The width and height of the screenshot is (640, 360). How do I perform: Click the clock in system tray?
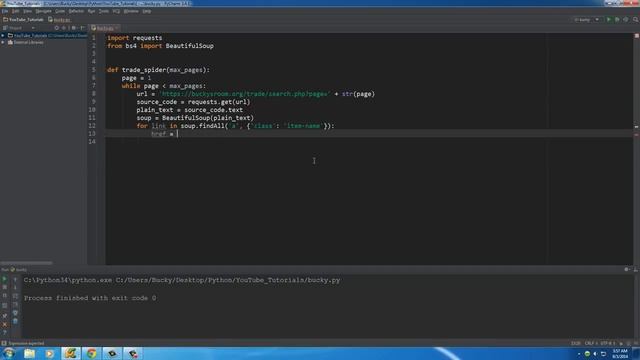tap(620, 354)
